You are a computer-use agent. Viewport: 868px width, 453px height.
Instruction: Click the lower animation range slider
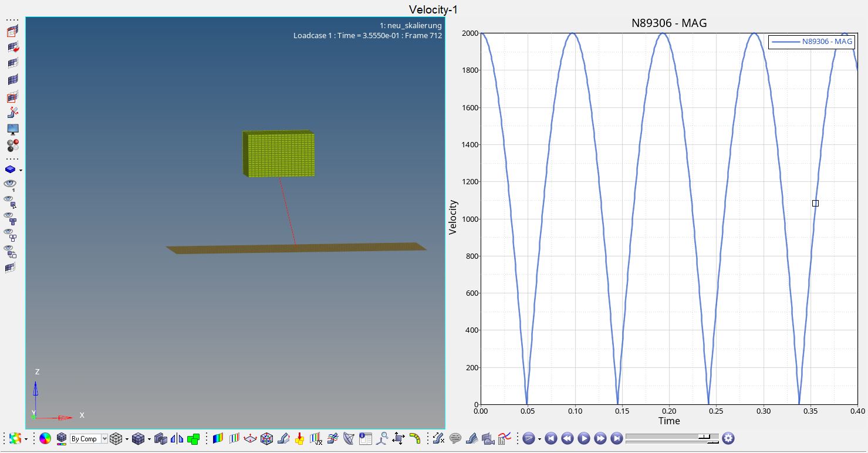click(673, 442)
